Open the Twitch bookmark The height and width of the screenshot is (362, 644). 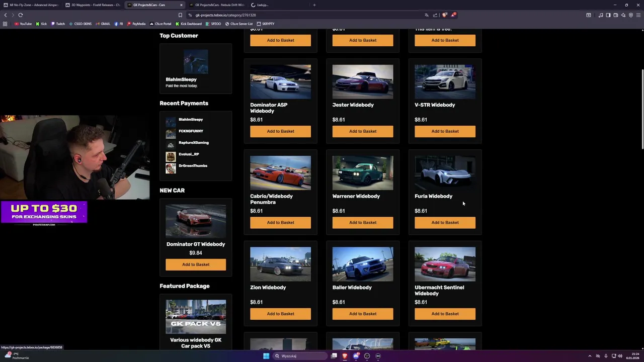point(58,24)
